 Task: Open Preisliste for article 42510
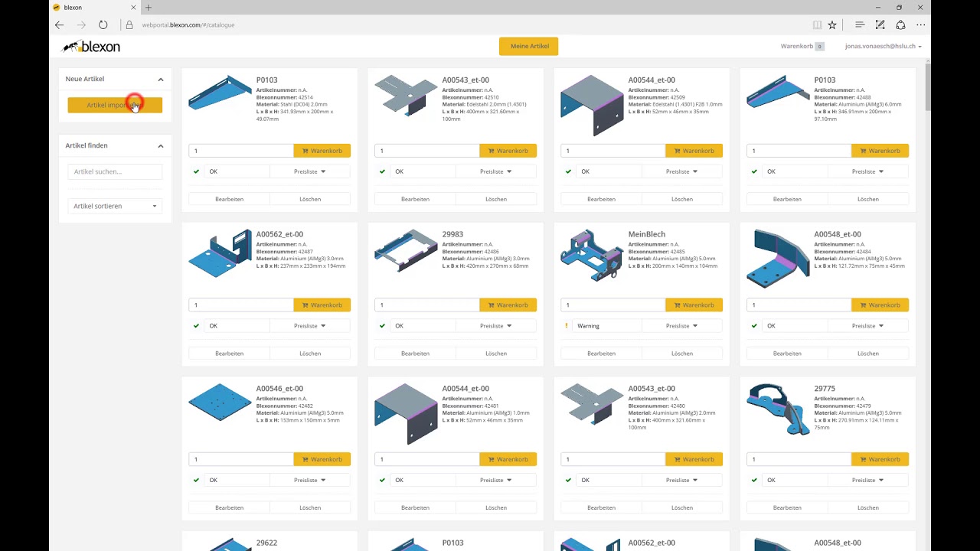tap(496, 171)
